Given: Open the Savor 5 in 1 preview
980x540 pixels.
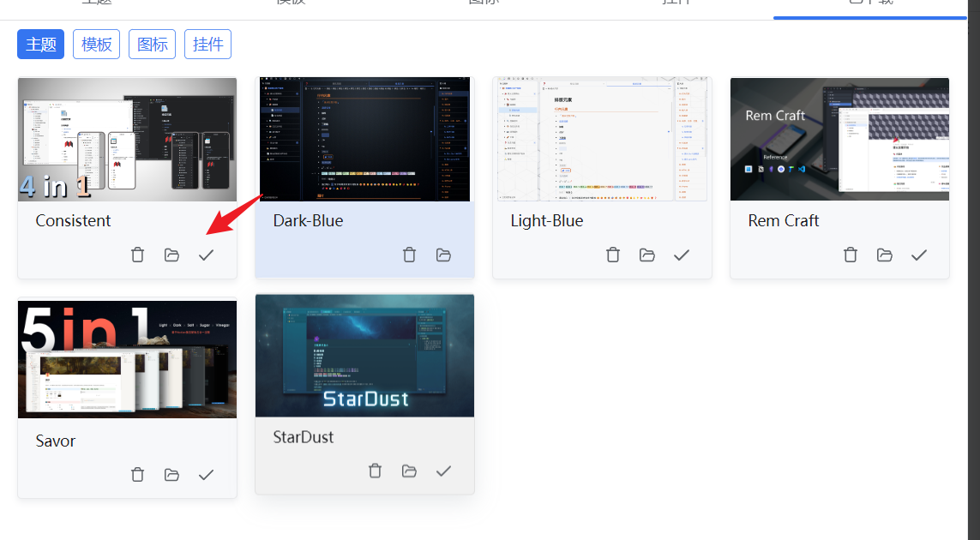Looking at the screenshot, I should coord(128,359).
